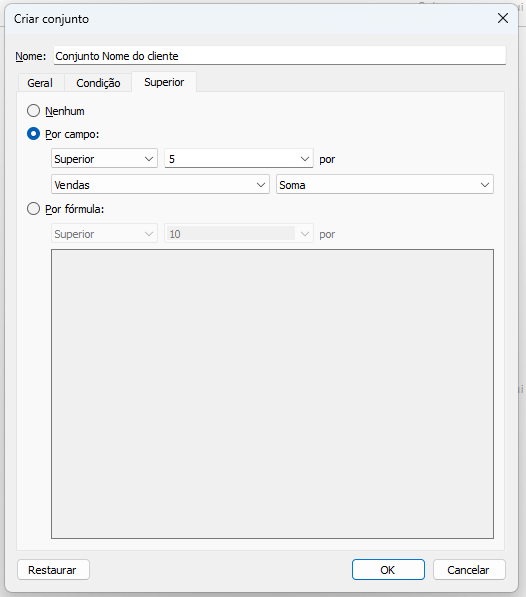Viewport: 526px width, 597px height.
Task: Click the chevron arrow of Soma dropdown
Action: pos(485,185)
